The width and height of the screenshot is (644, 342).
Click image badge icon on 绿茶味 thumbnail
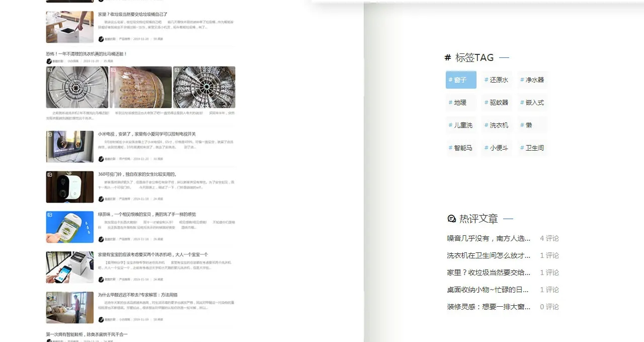pos(50,215)
